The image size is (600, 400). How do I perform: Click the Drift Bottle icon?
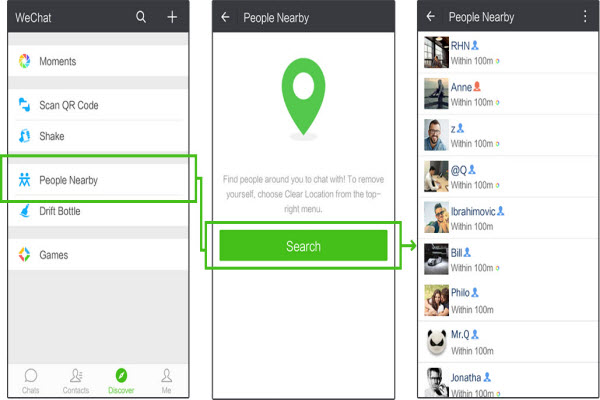click(25, 211)
